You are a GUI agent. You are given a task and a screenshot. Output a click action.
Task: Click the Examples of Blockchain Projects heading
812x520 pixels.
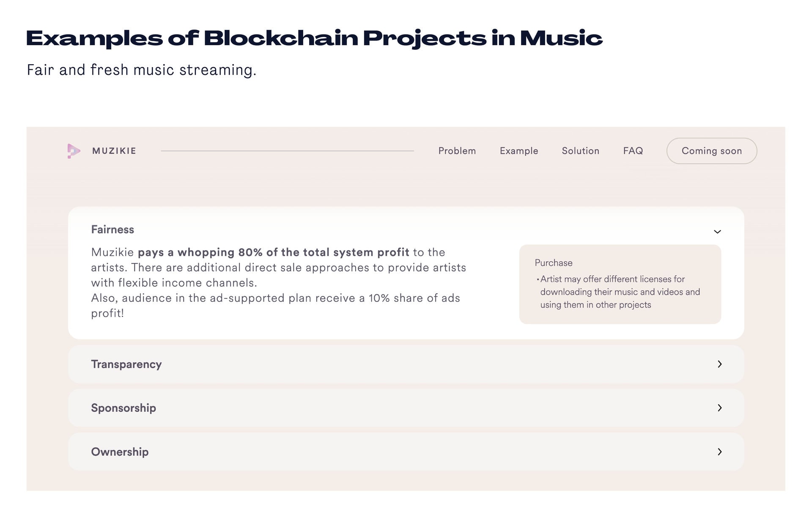[314, 38]
